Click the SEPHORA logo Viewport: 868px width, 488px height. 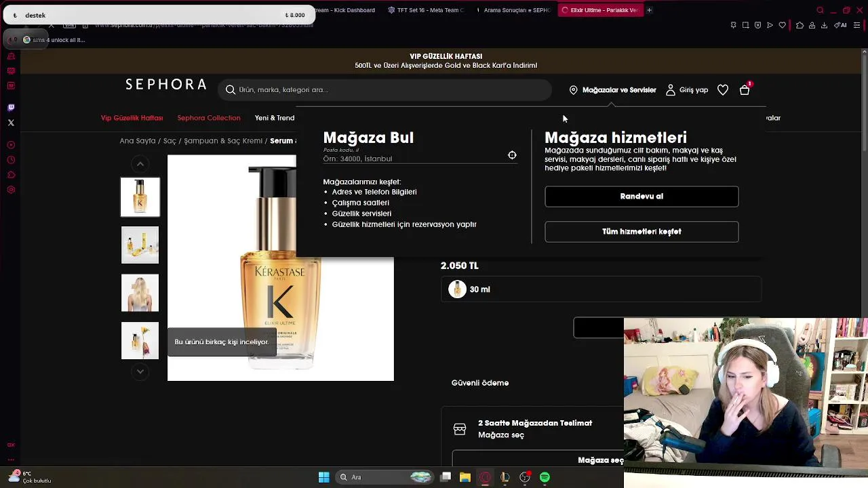click(166, 84)
